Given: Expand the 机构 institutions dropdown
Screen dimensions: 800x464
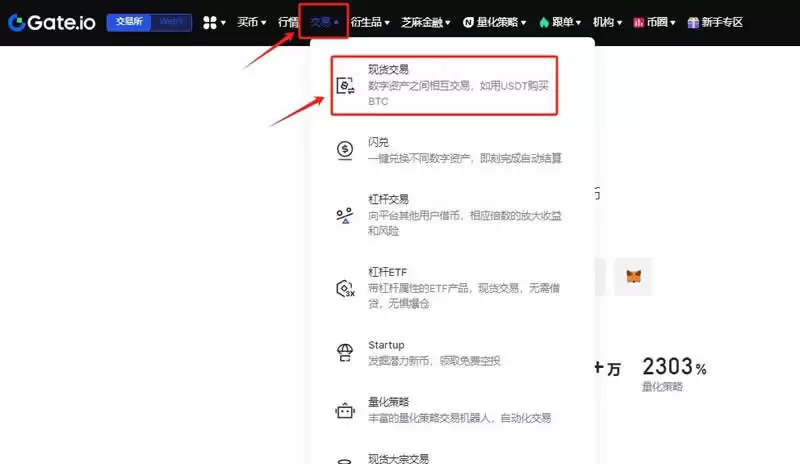Looking at the screenshot, I should tap(607, 22).
